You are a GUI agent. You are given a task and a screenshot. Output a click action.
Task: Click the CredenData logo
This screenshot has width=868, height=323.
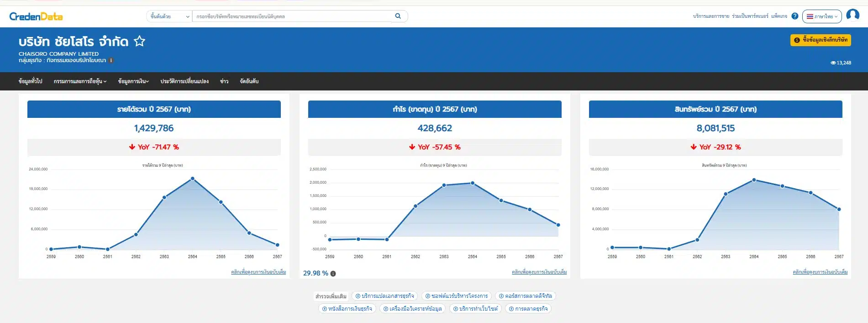click(36, 16)
